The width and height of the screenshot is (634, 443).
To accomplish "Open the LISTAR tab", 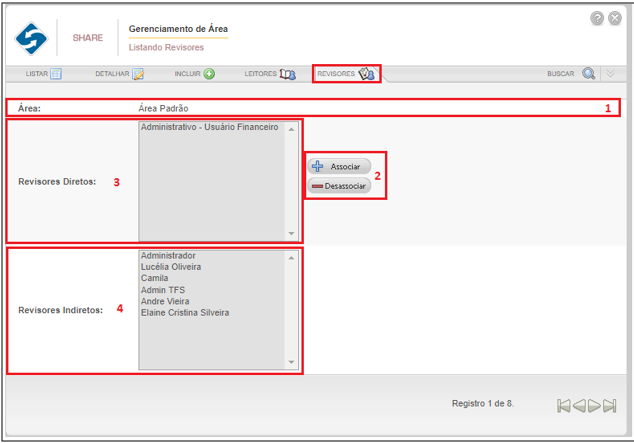I will click(x=43, y=74).
